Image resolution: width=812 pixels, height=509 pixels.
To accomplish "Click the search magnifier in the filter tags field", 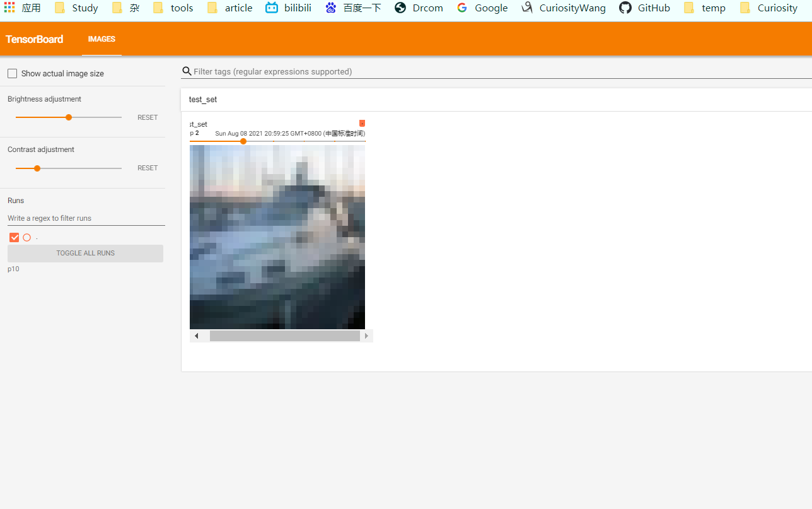I will pos(187,71).
